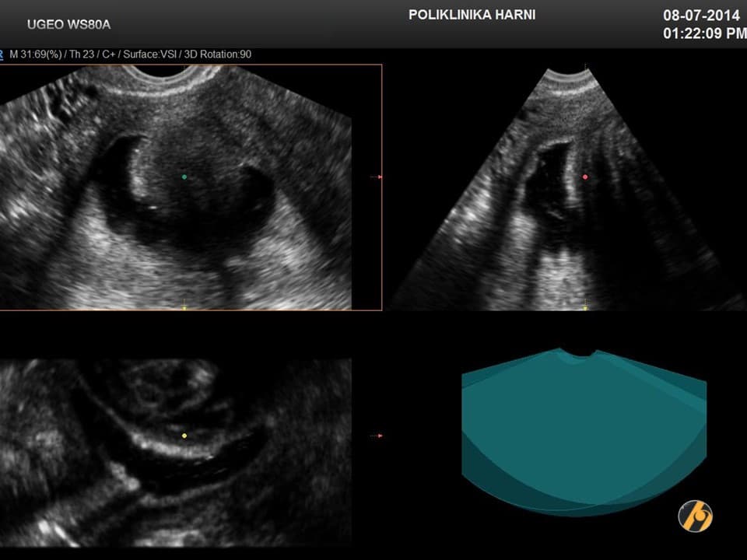Click yellow axis marker below the top-right scan

pos(585,306)
